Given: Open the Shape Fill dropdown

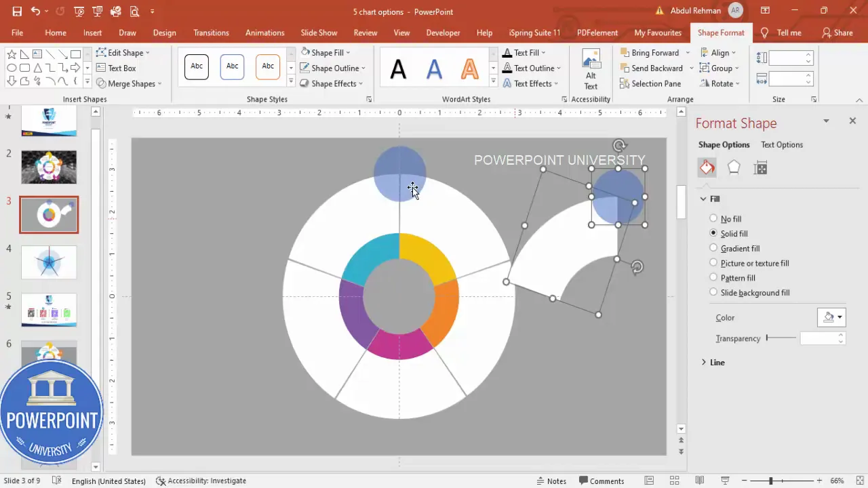Looking at the screenshot, I should tap(325, 52).
